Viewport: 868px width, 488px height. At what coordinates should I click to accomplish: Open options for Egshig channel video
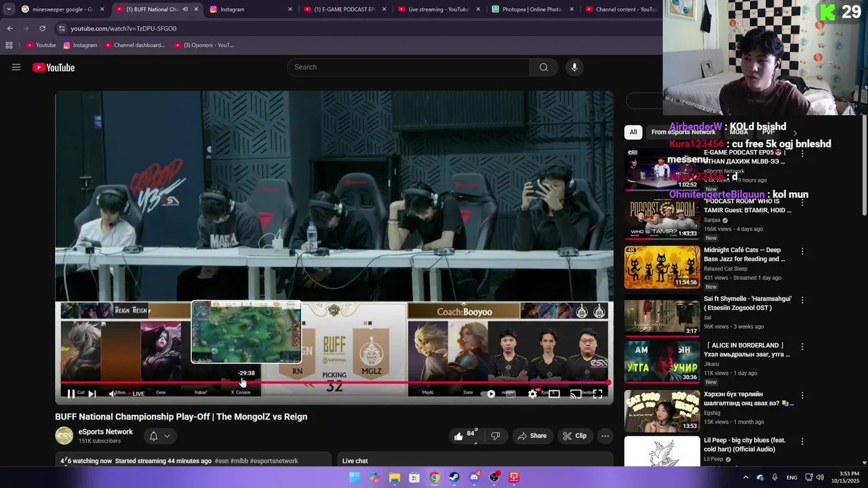[802, 395]
